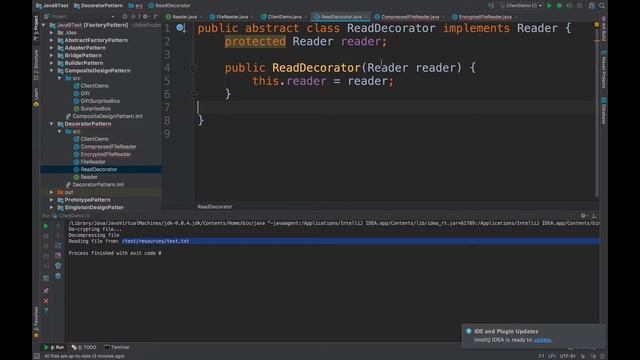640x360 pixels.
Task: Expand the AbstractFactoryPattern module
Action: click(51, 40)
